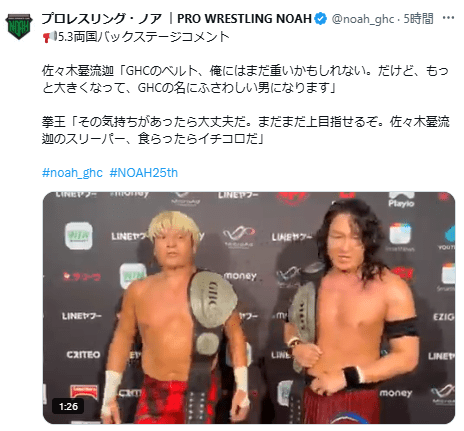Click the blue verified badge
Screen dimensions: 464x431
pos(321,19)
